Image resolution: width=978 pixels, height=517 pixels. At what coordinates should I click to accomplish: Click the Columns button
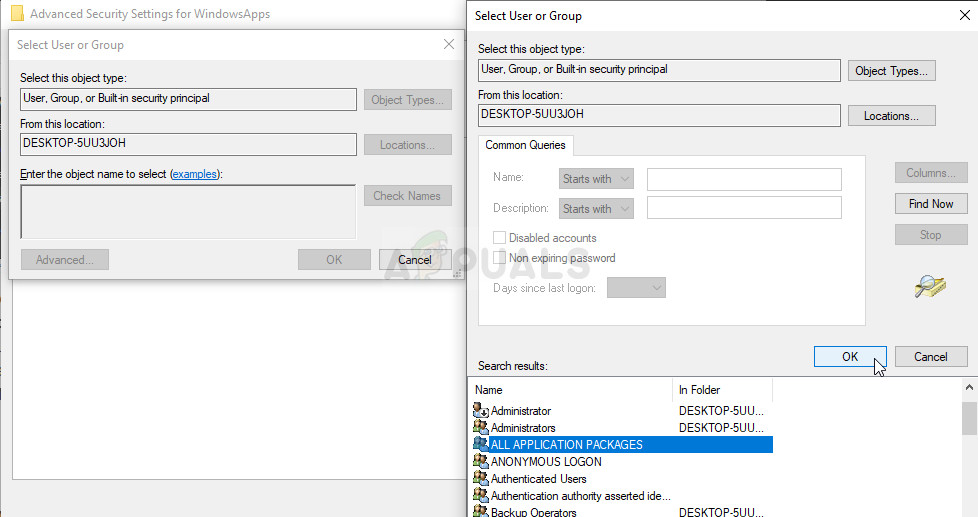(x=931, y=173)
